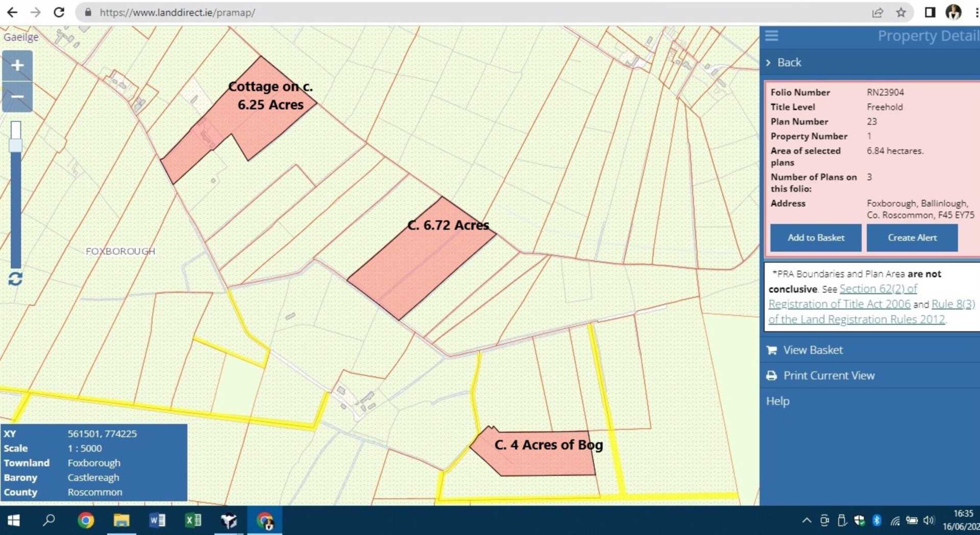This screenshot has height=535, width=980.
Task: Show hidden system tray icons
Action: 806,520
